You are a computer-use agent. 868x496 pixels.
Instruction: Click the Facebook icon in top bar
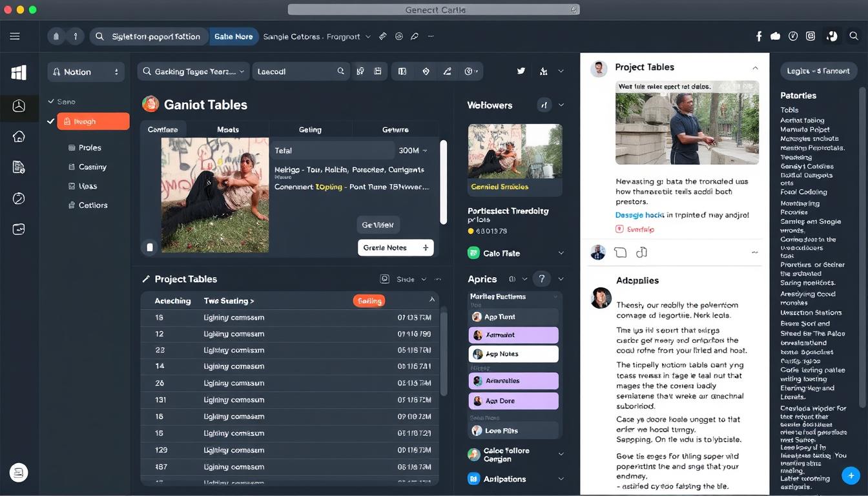759,37
